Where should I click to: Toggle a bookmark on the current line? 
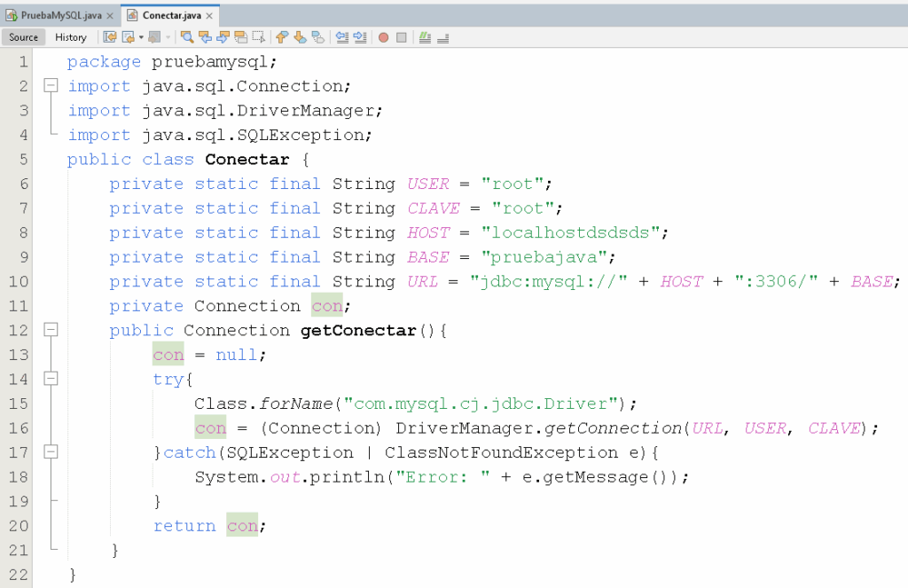pyautogui.click(x=317, y=36)
